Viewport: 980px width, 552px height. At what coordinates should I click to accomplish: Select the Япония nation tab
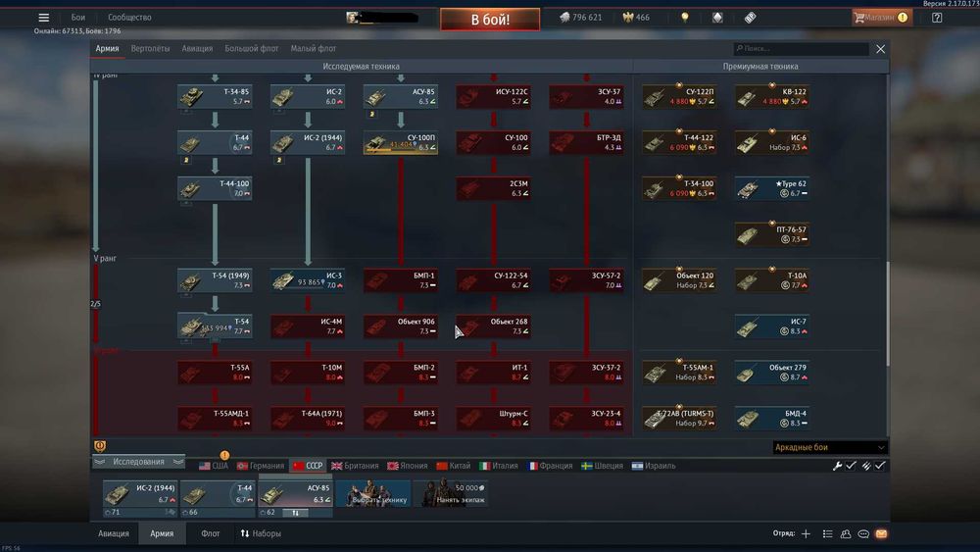pos(408,466)
